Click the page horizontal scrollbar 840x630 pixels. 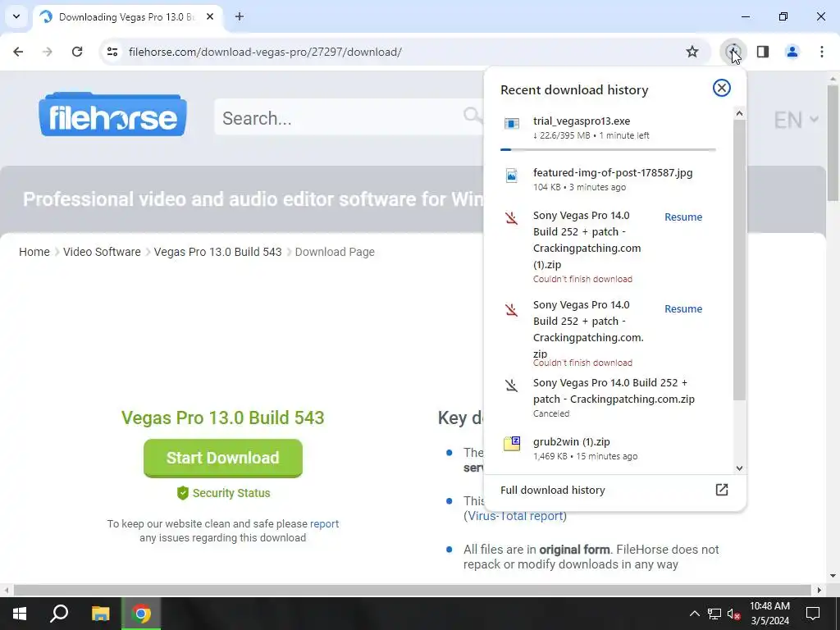tap(412, 591)
